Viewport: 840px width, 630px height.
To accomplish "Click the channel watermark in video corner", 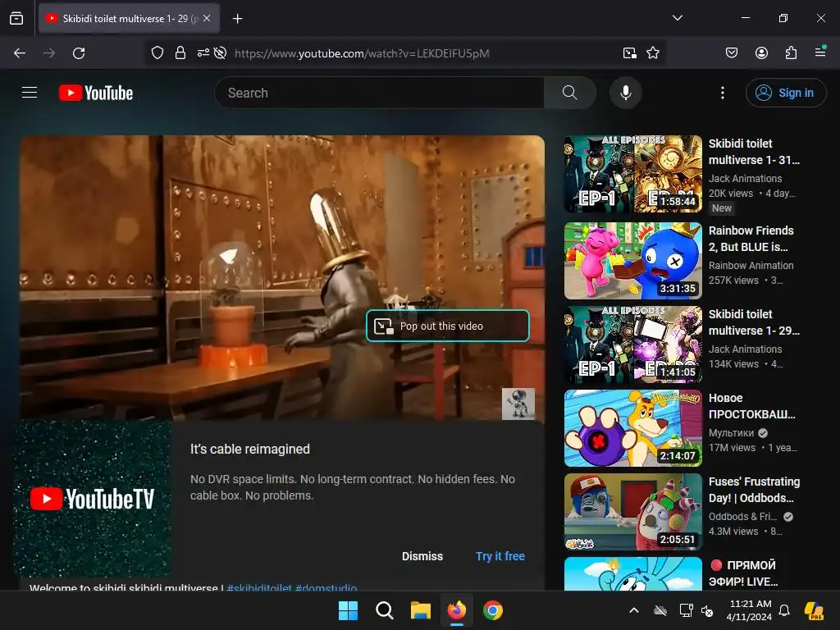I will (x=518, y=404).
